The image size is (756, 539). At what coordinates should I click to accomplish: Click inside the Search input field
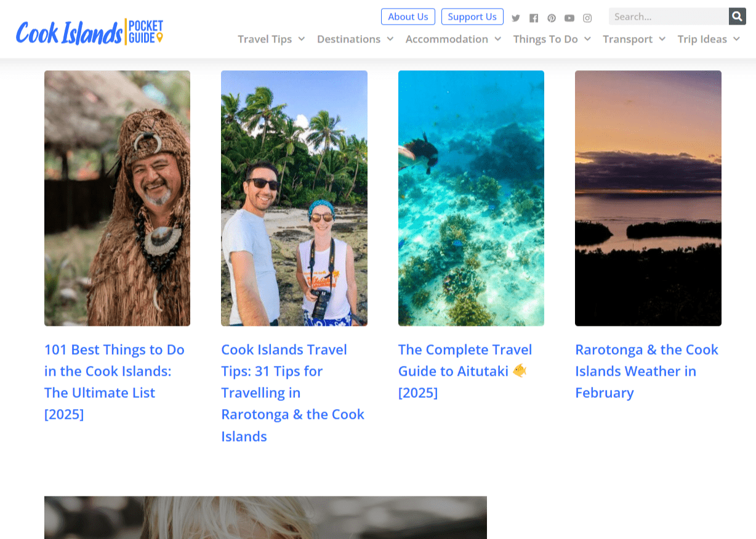(668, 16)
